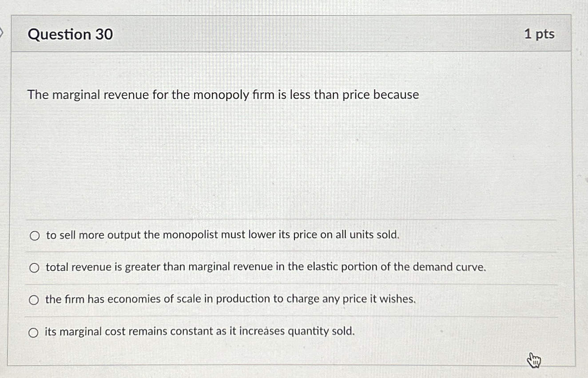The width and height of the screenshot is (588, 378).
Task: Select the radio button for lowering price on all units
Action: click(x=34, y=235)
